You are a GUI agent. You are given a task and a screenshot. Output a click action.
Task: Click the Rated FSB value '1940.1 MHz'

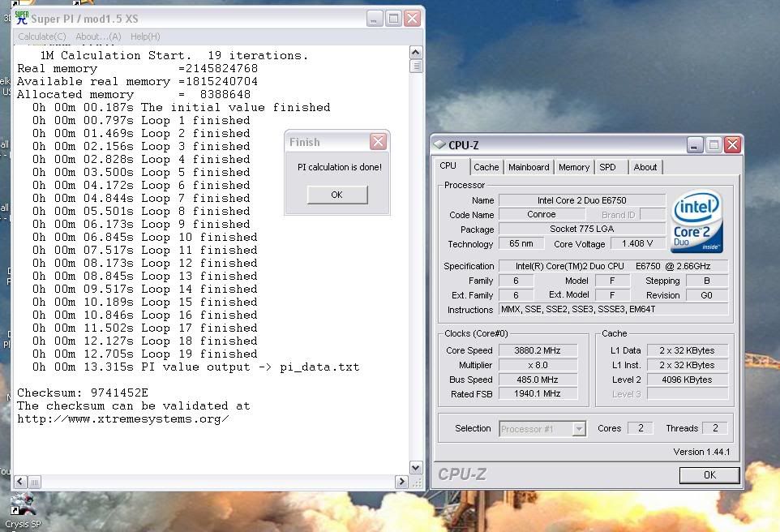pos(538,393)
